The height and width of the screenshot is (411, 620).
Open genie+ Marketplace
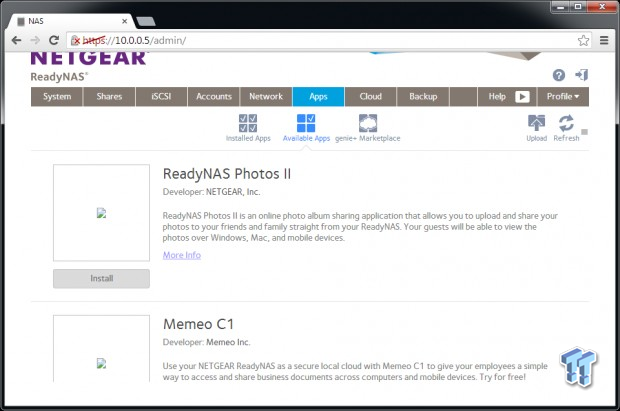368,128
